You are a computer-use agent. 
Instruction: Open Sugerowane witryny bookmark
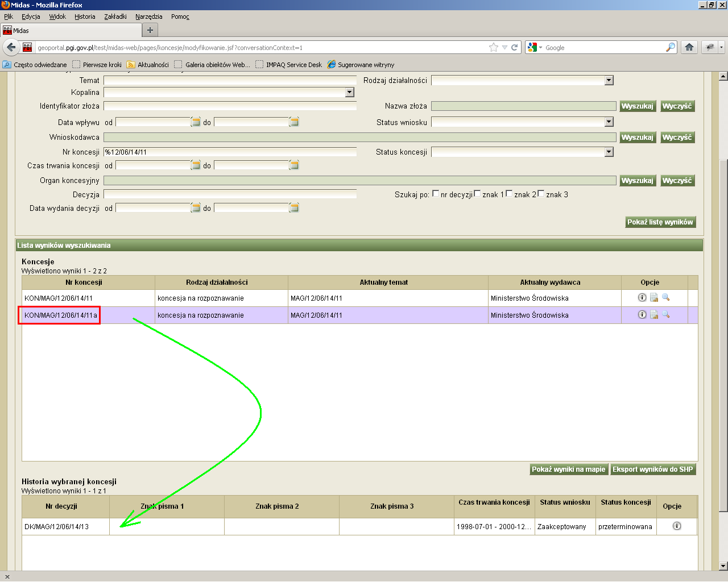click(x=361, y=64)
